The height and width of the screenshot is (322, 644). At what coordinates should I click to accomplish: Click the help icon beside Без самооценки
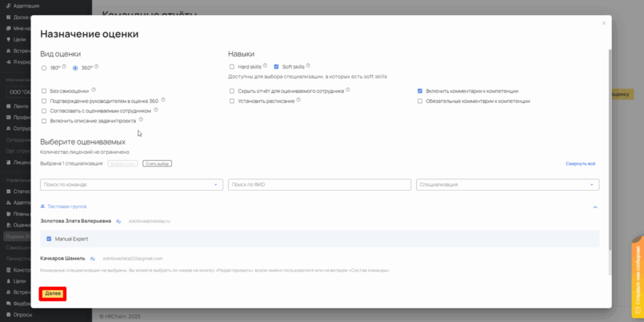pos(94,90)
